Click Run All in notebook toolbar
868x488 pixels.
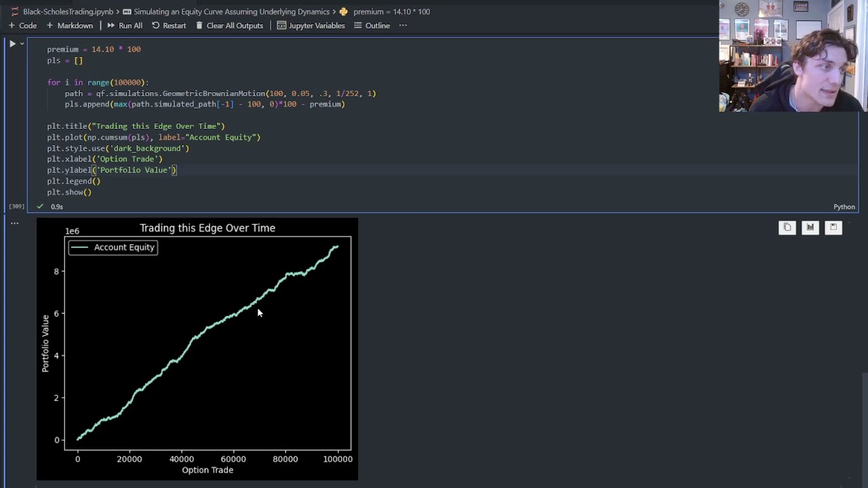[x=125, y=26]
